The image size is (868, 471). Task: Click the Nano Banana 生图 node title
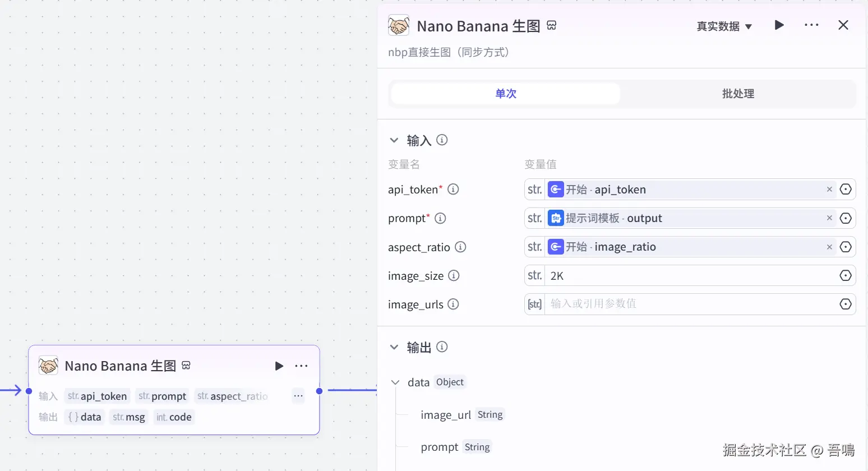[x=120, y=366]
